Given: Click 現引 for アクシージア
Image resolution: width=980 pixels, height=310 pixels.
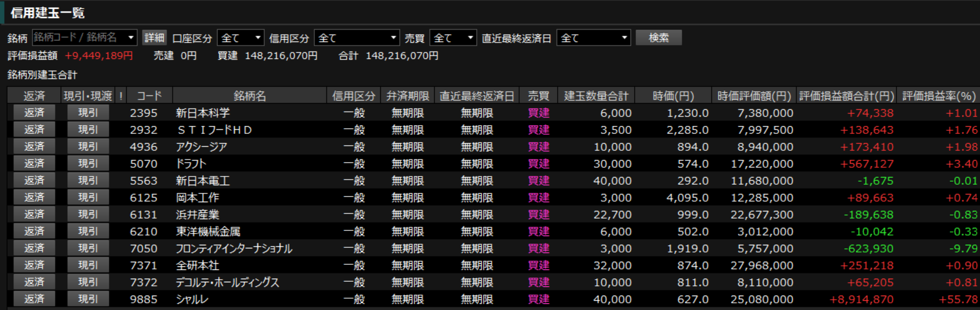Looking at the screenshot, I should pyautogui.click(x=88, y=146).
